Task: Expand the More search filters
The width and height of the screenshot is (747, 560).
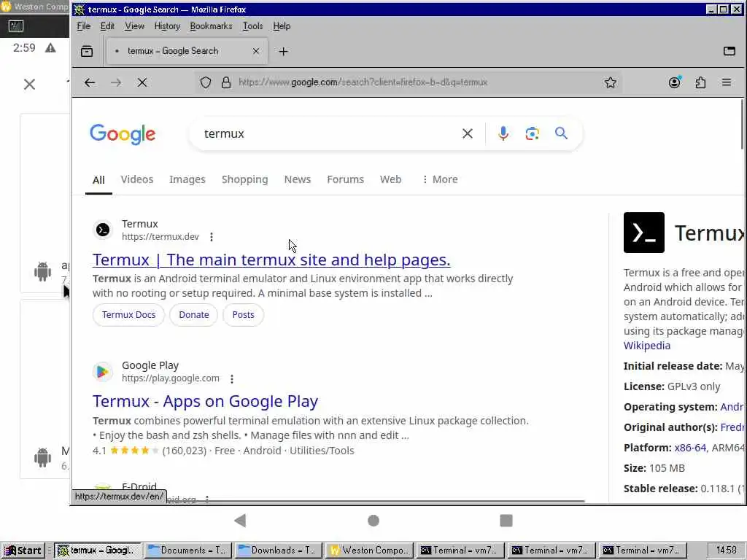Action: [440, 179]
